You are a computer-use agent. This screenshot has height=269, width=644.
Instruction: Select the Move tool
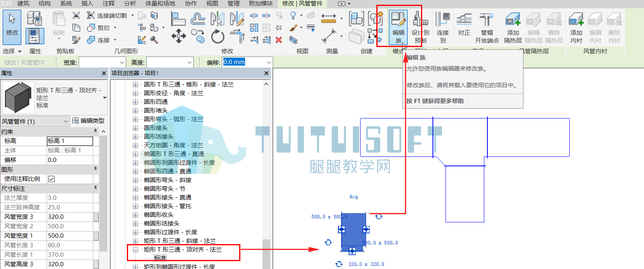click(x=178, y=36)
